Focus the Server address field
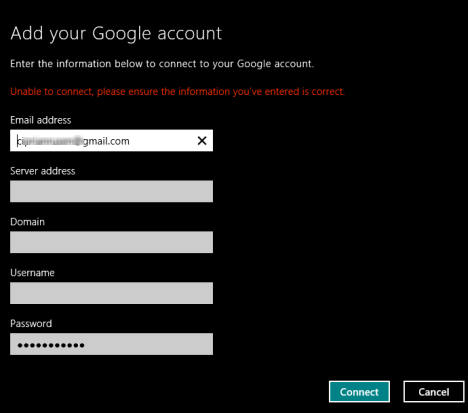The height and width of the screenshot is (413, 468). click(x=111, y=191)
